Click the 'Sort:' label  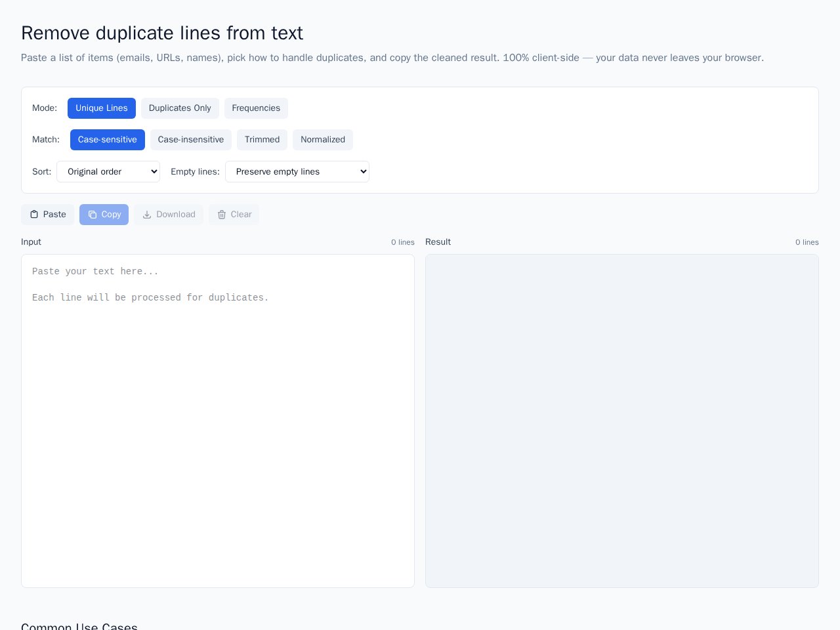pyautogui.click(x=41, y=172)
